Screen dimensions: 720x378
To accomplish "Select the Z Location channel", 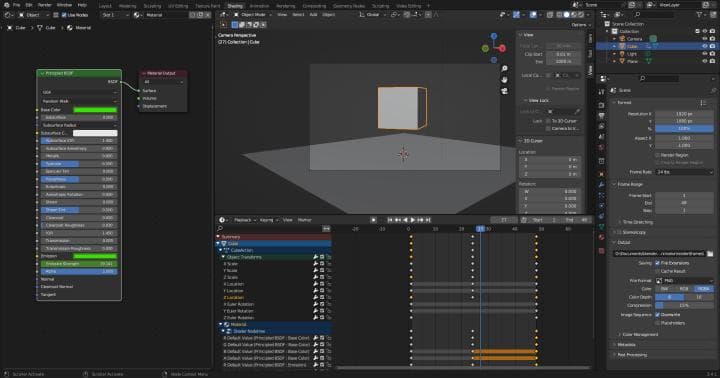I will tap(234, 298).
